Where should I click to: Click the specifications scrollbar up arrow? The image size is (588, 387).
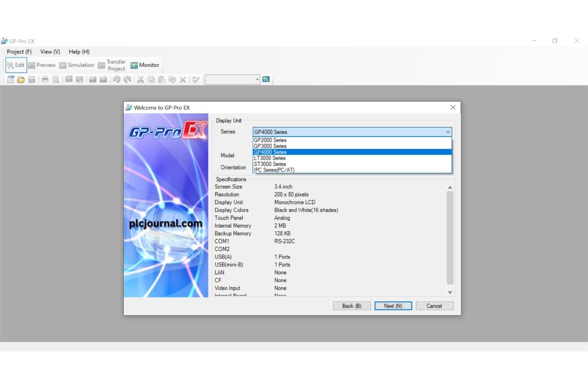[450, 187]
